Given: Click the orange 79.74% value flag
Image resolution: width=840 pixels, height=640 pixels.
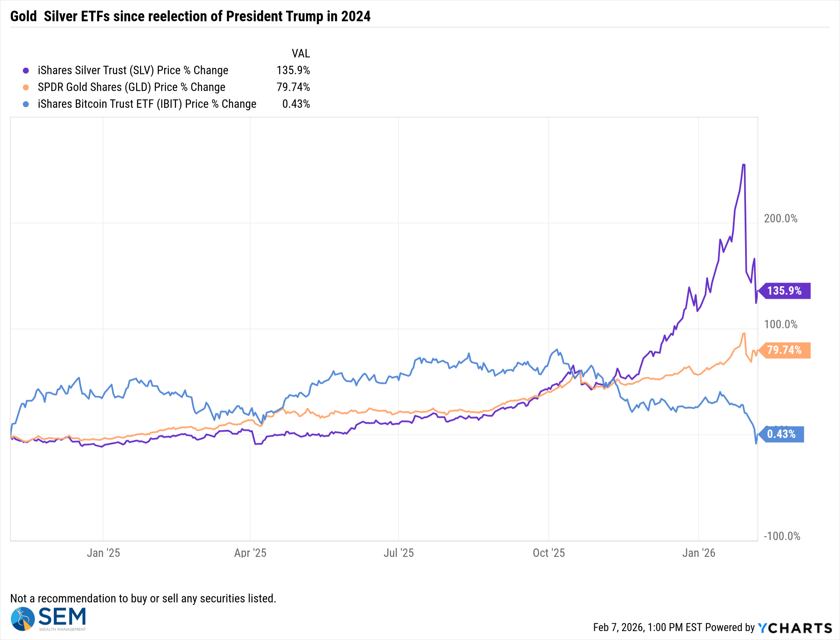Looking at the screenshot, I should pyautogui.click(x=784, y=350).
